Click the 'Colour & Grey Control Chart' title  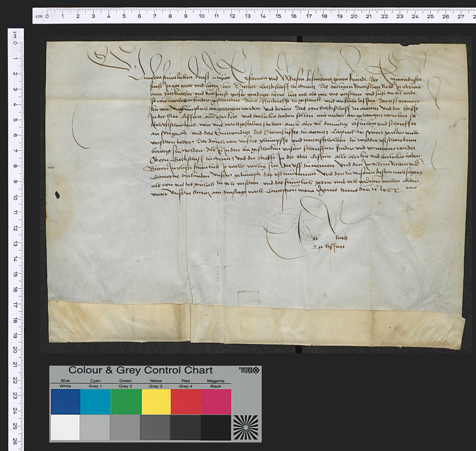pos(140,370)
